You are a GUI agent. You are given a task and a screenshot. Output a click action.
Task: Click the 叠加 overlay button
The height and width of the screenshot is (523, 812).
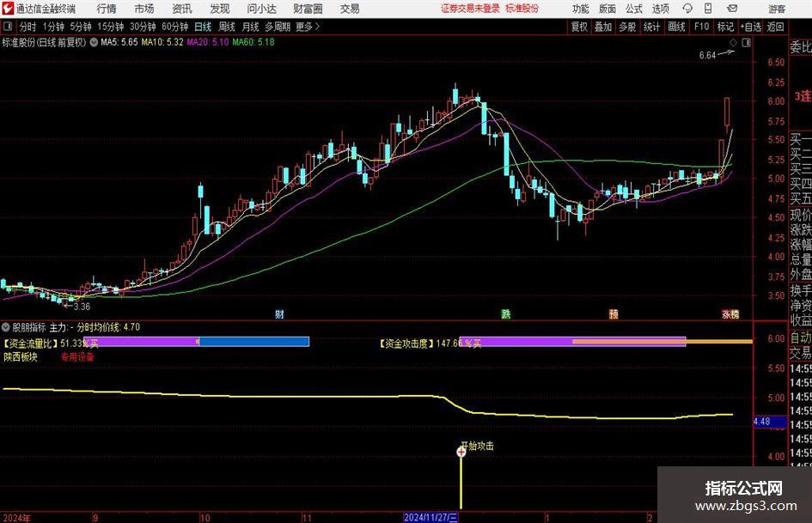pos(603,27)
